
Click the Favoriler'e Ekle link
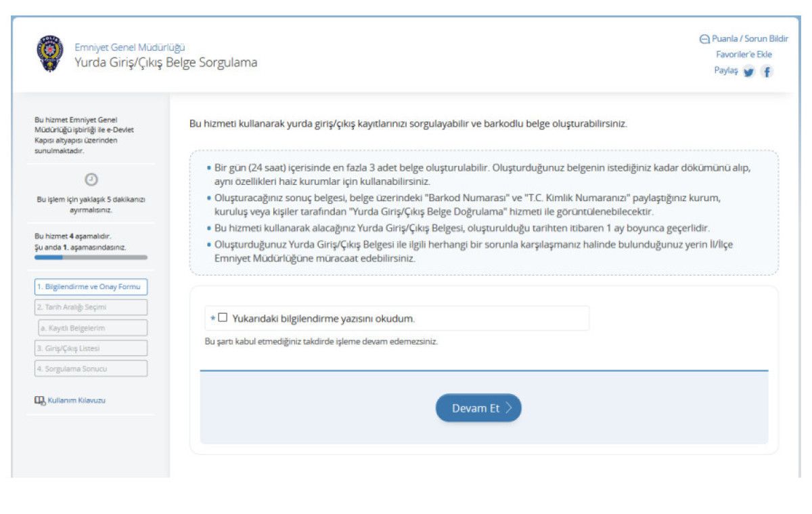point(744,54)
